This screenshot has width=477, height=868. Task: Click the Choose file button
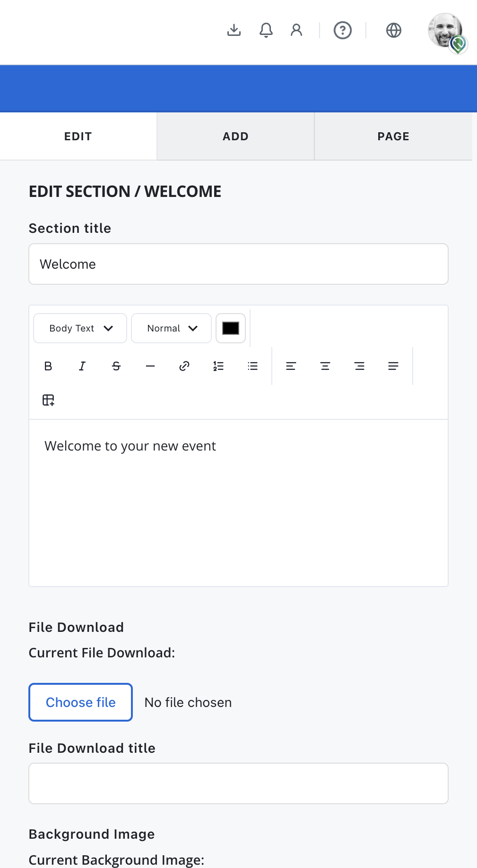[x=81, y=702]
